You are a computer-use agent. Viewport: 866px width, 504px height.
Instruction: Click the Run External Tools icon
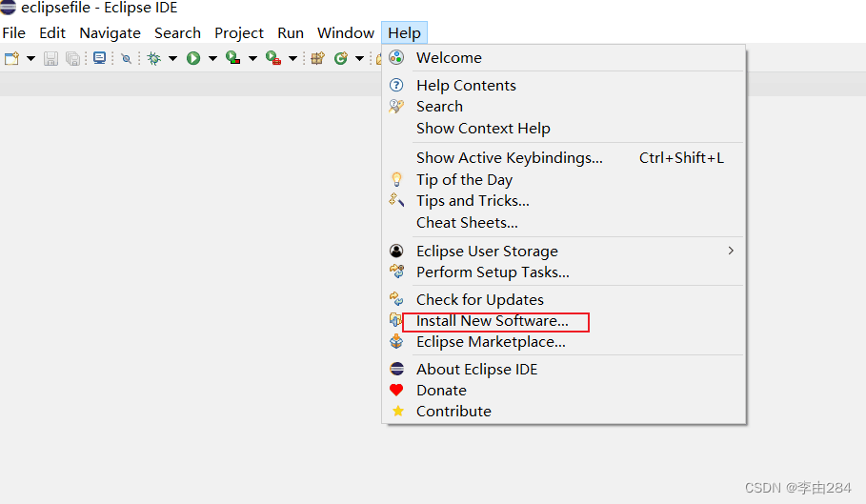[x=273, y=58]
